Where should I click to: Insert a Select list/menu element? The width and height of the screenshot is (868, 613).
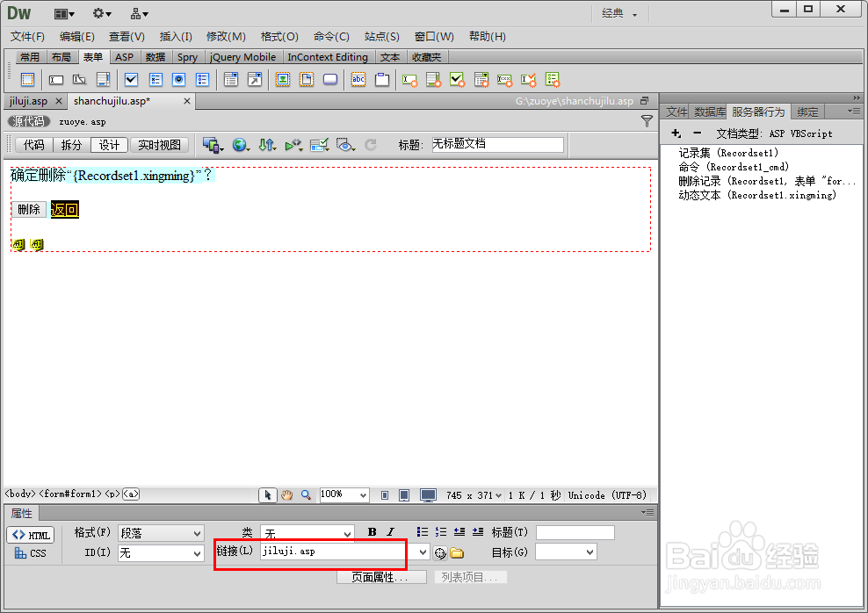coord(231,80)
